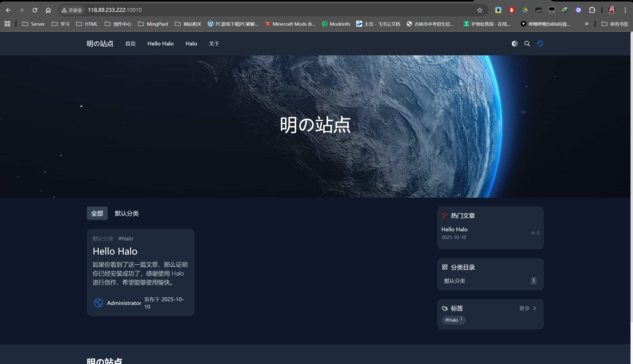Click Administrator's avatar on the article card
The height and width of the screenshot is (364, 633).
(98, 303)
